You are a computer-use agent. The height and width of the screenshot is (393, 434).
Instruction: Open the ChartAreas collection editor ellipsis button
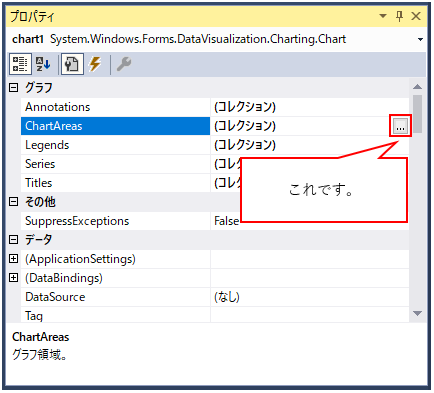point(400,126)
